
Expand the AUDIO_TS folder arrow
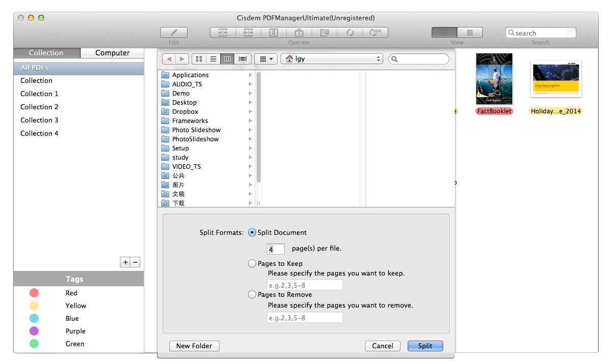(x=251, y=84)
